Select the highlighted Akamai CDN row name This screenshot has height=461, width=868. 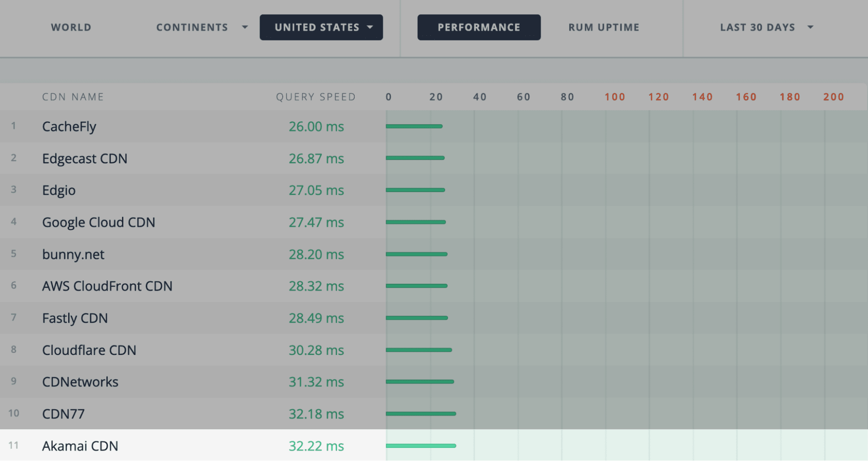tap(80, 446)
